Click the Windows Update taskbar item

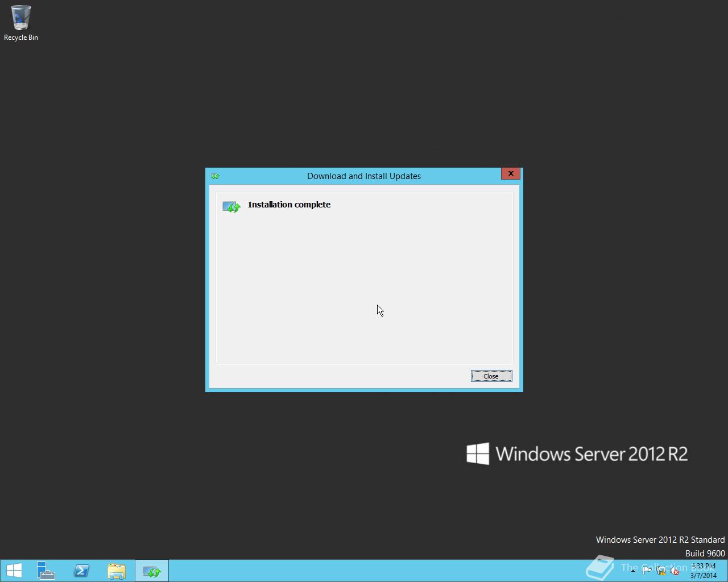coord(152,571)
